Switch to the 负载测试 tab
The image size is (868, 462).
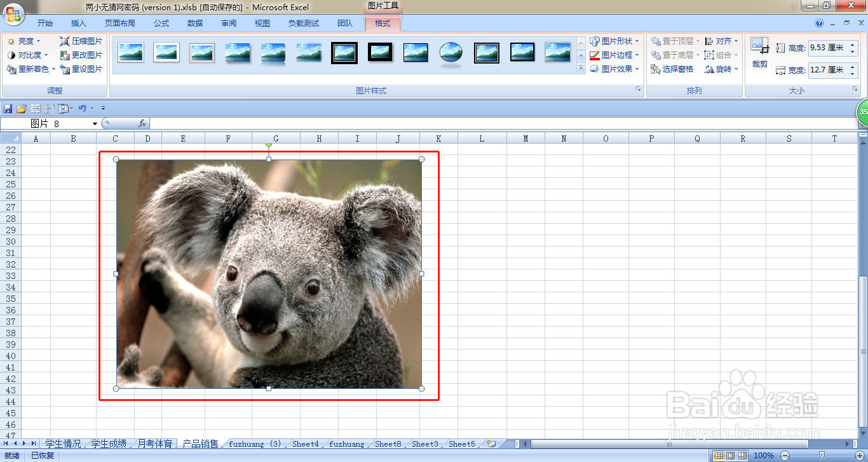click(304, 24)
